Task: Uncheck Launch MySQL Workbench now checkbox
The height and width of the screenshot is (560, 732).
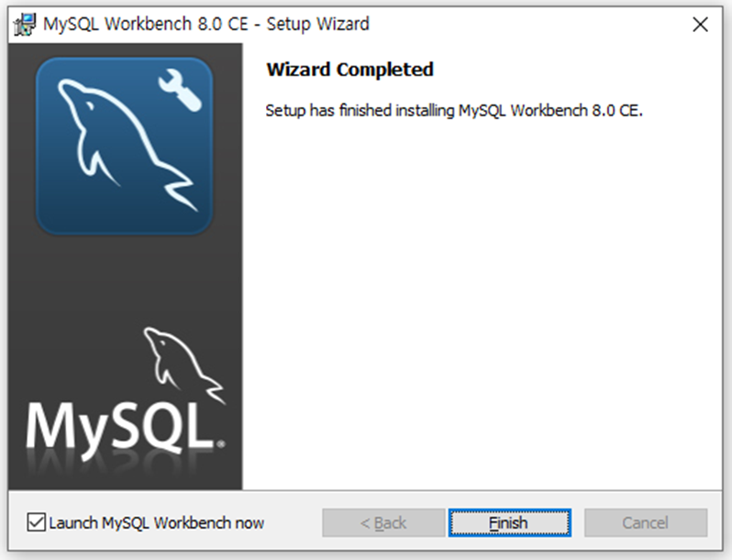Action: click(x=36, y=522)
